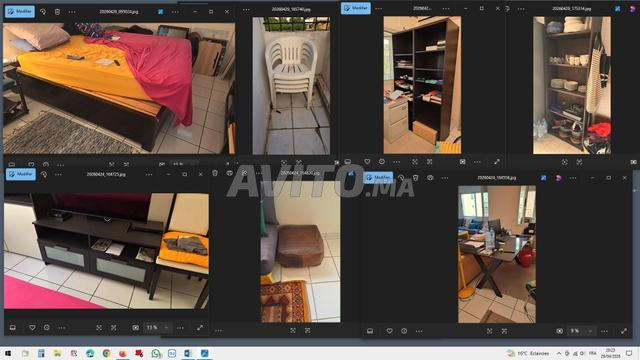Click fit-to-window icon in bookshelf photo window
Screen dimensions: 640x360
415,162
